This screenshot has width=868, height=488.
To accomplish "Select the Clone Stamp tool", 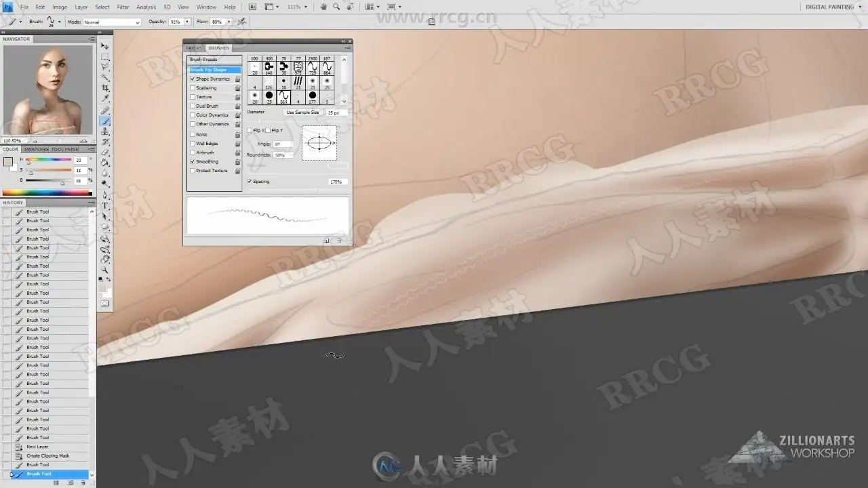I will click(105, 131).
